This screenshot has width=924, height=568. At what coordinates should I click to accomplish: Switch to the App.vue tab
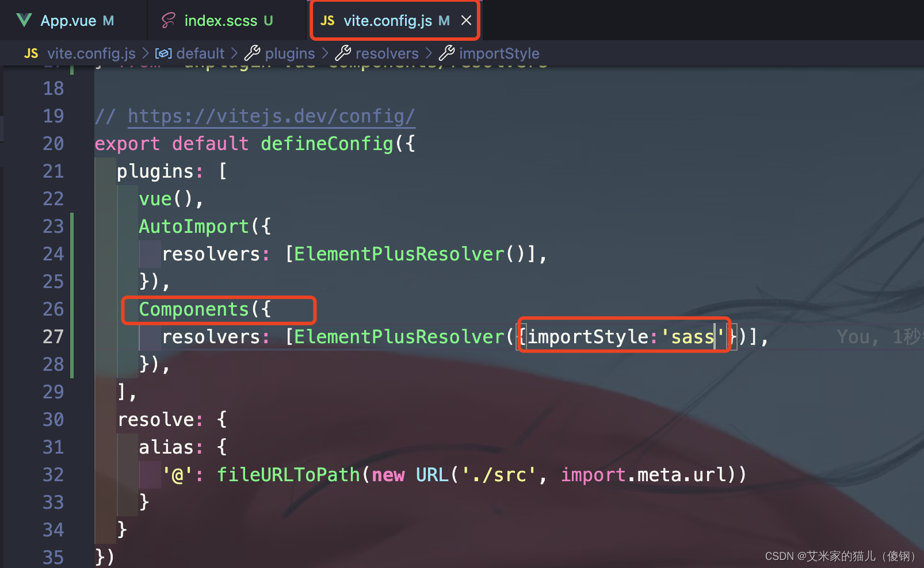pyautogui.click(x=68, y=21)
